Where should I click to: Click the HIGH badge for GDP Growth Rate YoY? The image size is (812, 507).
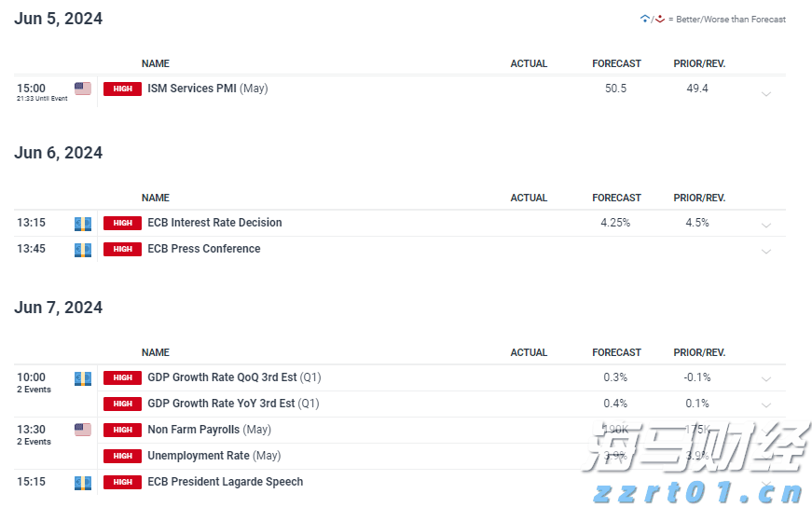pos(122,404)
